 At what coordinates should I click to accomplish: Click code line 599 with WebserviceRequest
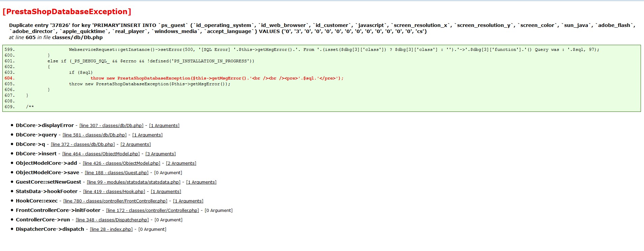334,50
